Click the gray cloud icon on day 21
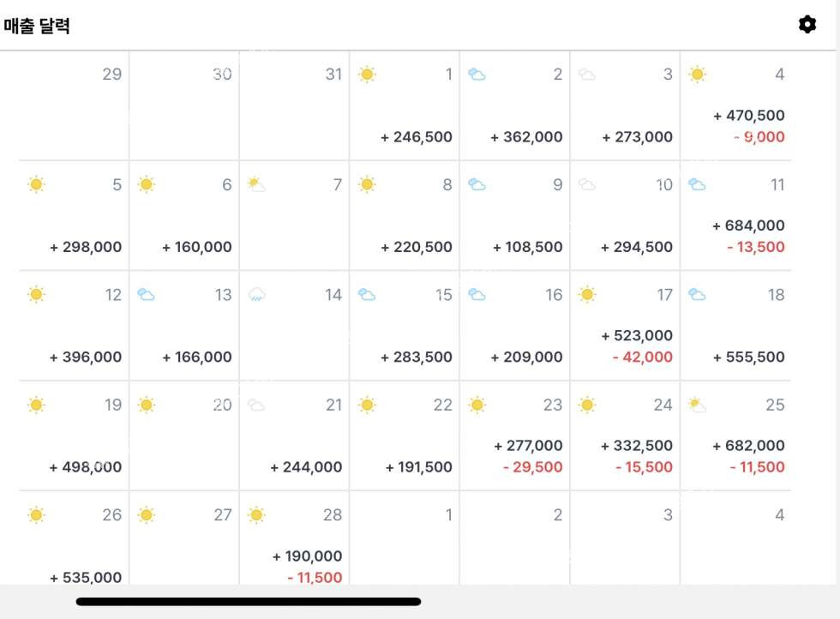Screen dimensions: 840x619 [x=256, y=405]
